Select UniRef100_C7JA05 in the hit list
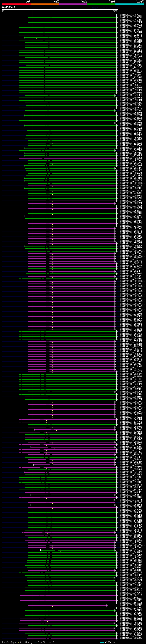 131,72
